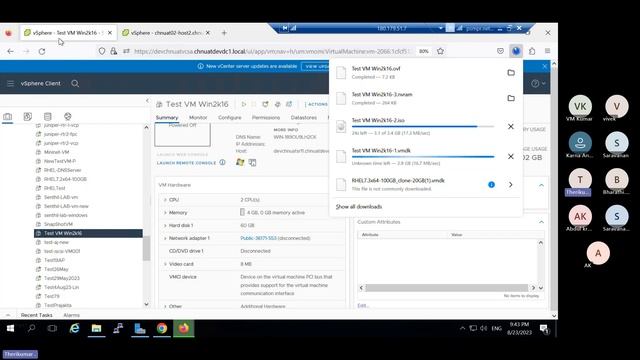Expand the Memory hardware row
This screenshot has height=360, width=640.
[x=165, y=213]
